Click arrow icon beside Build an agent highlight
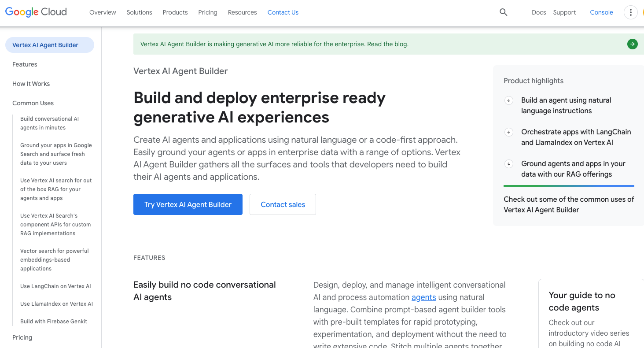The image size is (644, 348). tap(509, 100)
